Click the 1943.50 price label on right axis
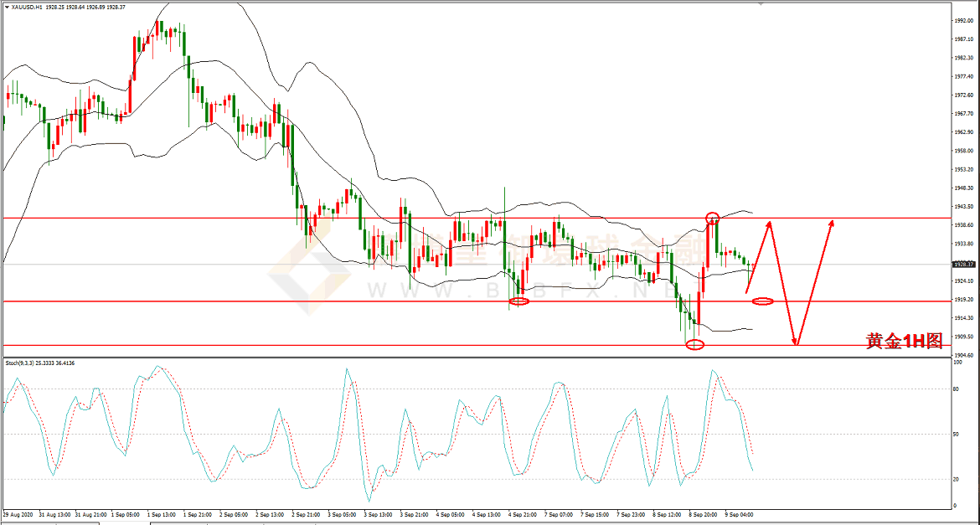The width and height of the screenshot is (980, 525). point(963,206)
